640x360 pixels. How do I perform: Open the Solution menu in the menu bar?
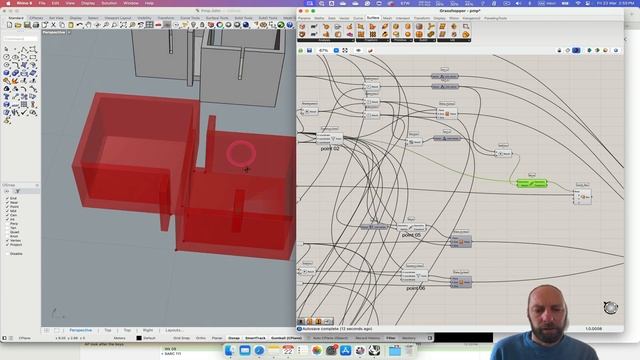click(109, 3)
